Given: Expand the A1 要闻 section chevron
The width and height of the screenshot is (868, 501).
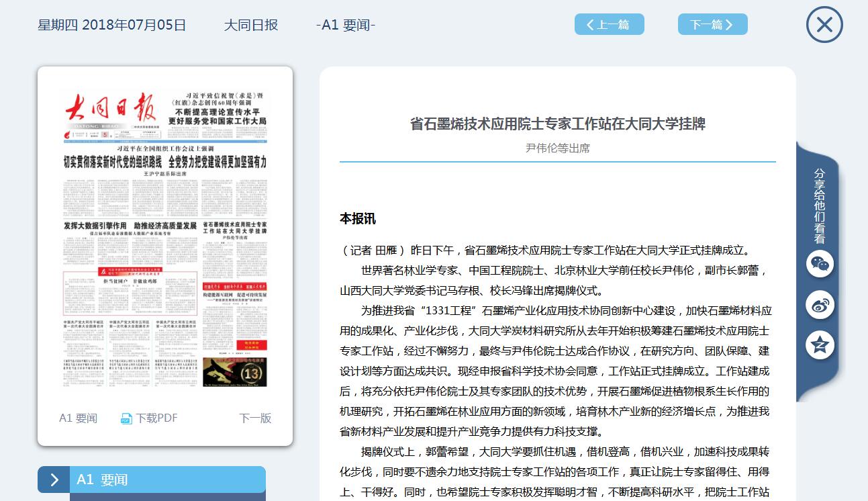Looking at the screenshot, I should coord(54,480).
